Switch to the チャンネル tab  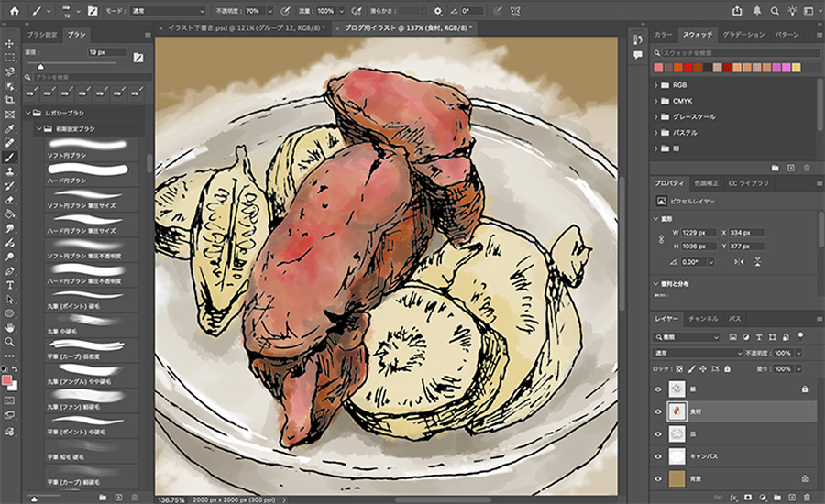point(703,318)
